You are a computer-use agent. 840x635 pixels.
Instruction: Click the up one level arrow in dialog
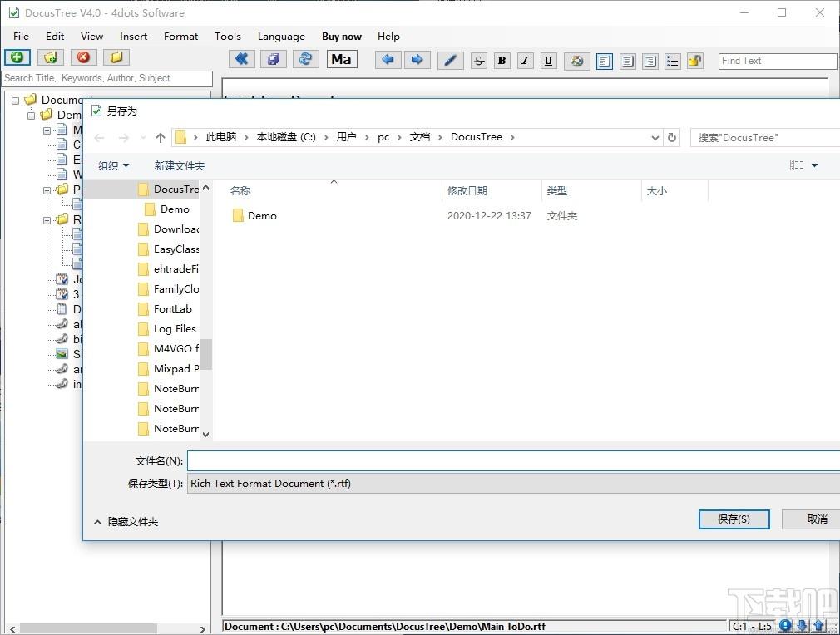coord(160,138)
